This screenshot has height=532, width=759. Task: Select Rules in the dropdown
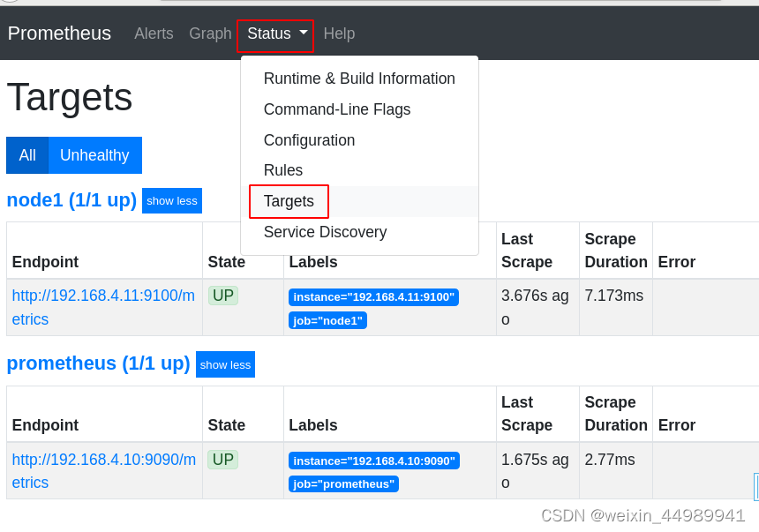(359, 170)
